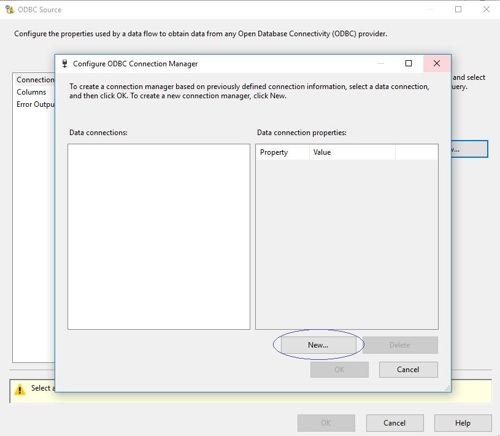This screenshot has width=500, height=436.
Task: Click the yellow warning icon
Action: click(x=20, y=389)
